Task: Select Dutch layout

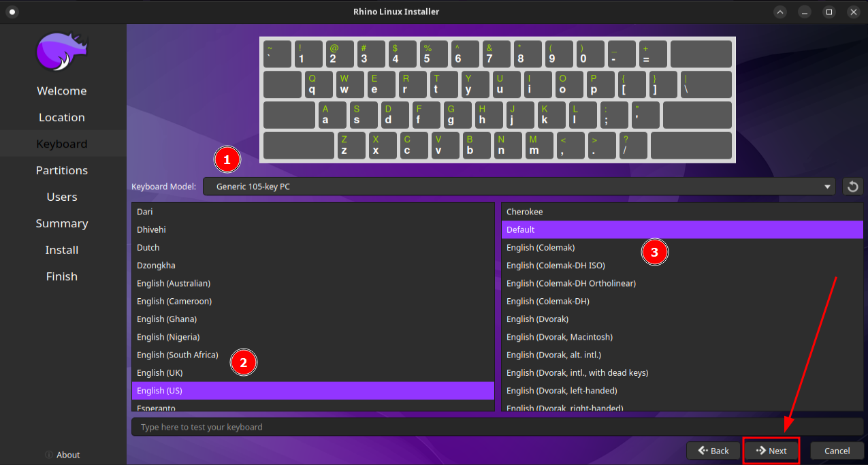Action: pyautogui.click(x=313, y=247)
